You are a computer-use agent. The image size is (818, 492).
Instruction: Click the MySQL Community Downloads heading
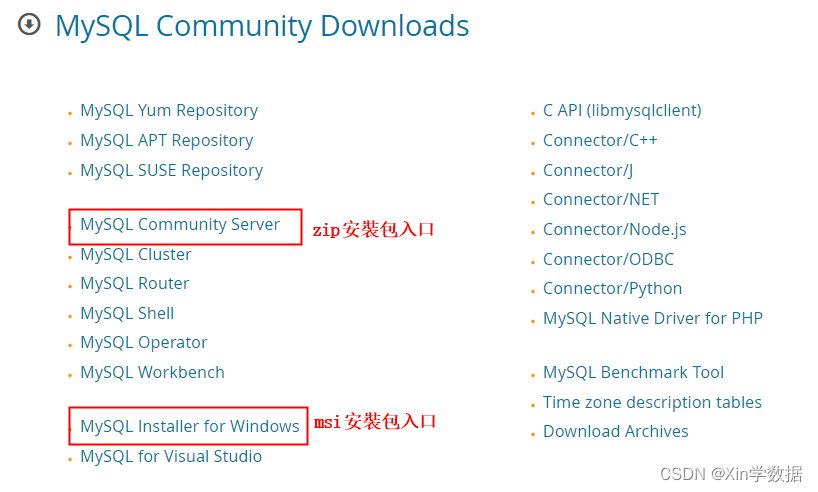coord(262,26)
